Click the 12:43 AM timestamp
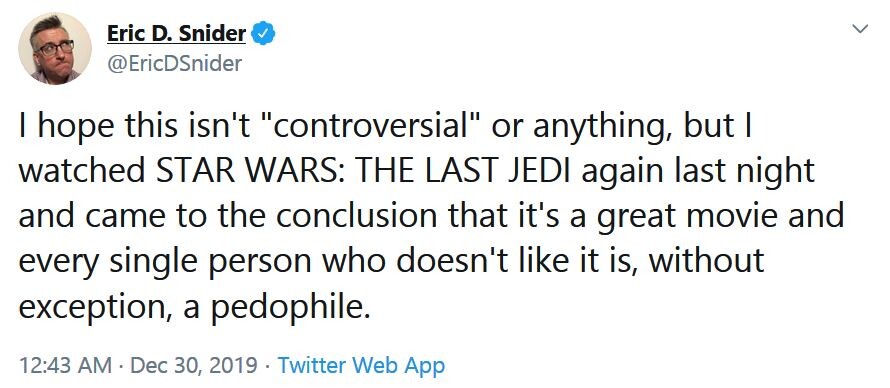Screen dimensions: 890x388 click(65, 365)
